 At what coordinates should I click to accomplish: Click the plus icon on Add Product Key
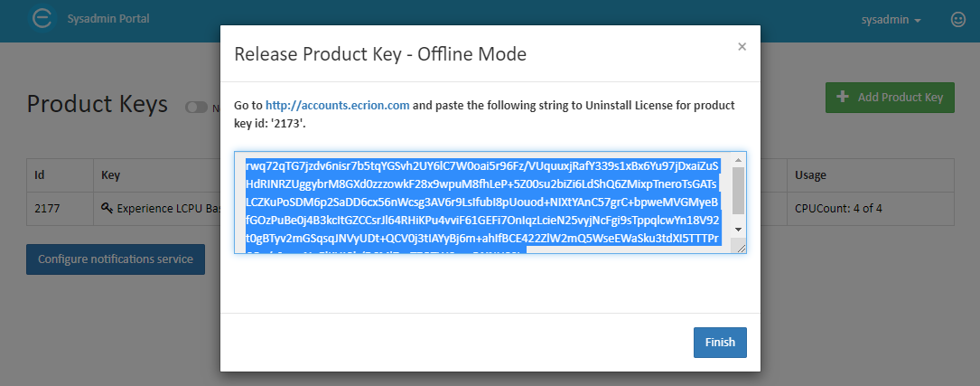click(x=843, y=97)
